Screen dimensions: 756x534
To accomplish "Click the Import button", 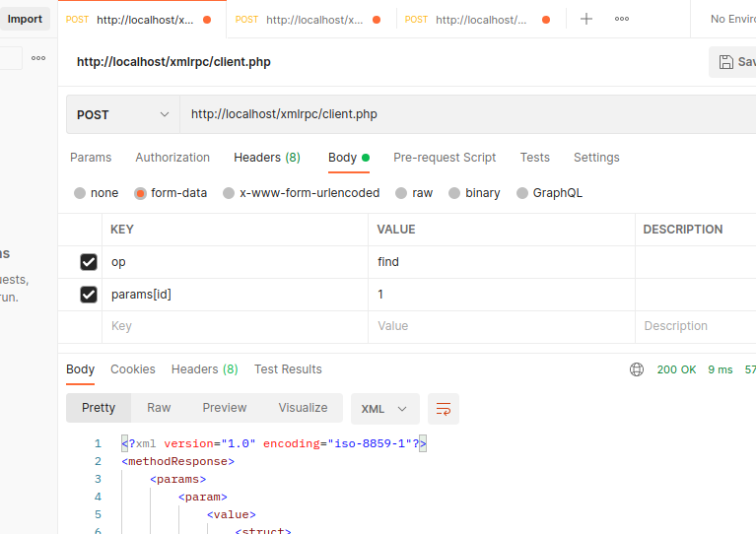I will [x=25, y=19].
